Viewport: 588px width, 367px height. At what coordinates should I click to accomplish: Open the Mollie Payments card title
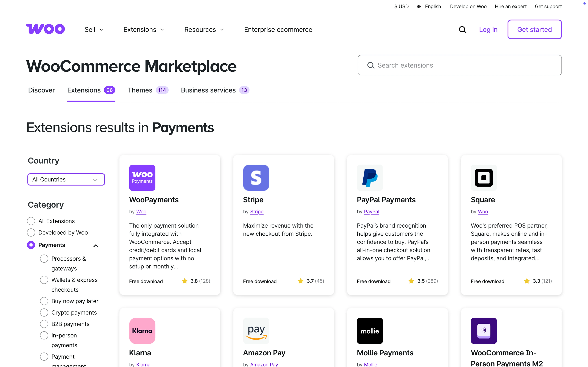coord(385,353)
